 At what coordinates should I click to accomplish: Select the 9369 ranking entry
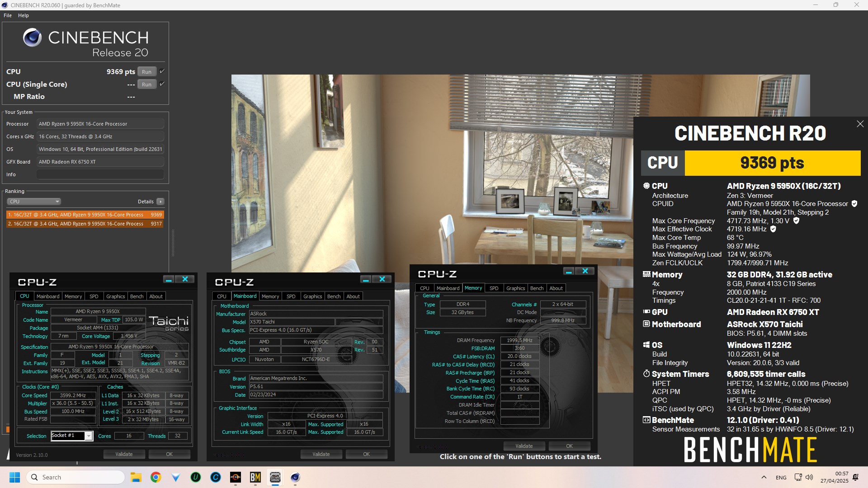point(85,215)
